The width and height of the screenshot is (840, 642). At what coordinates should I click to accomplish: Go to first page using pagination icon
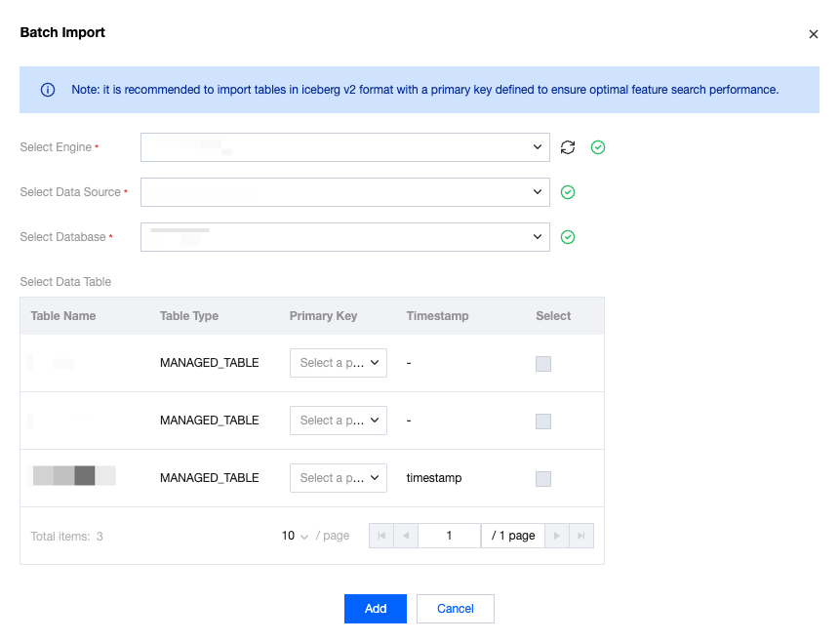pyautogui.click(x=381, y=536)
